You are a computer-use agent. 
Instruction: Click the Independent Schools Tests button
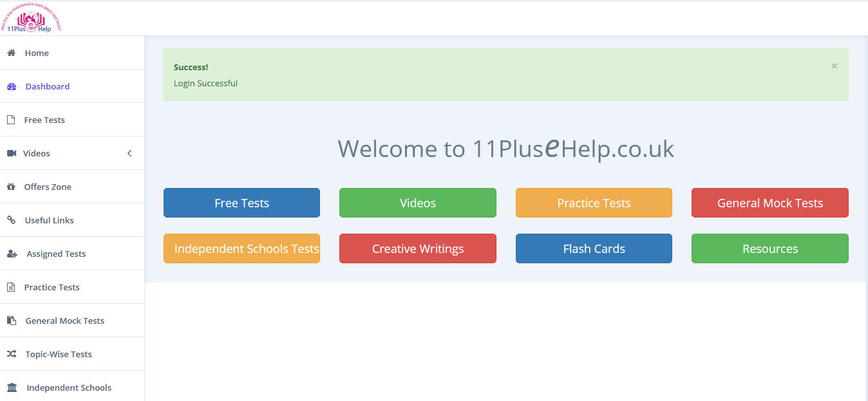241,248
